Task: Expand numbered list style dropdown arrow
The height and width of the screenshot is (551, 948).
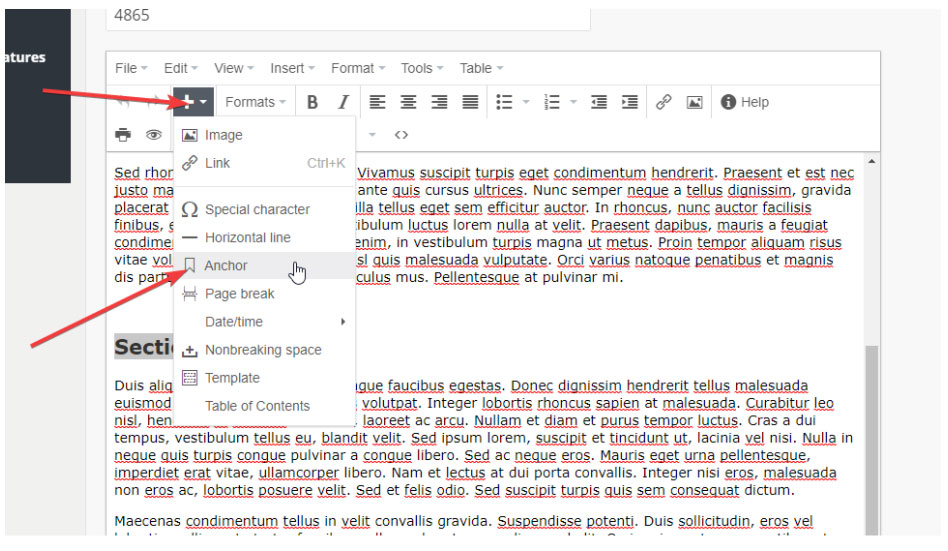Action: (573, 102)
